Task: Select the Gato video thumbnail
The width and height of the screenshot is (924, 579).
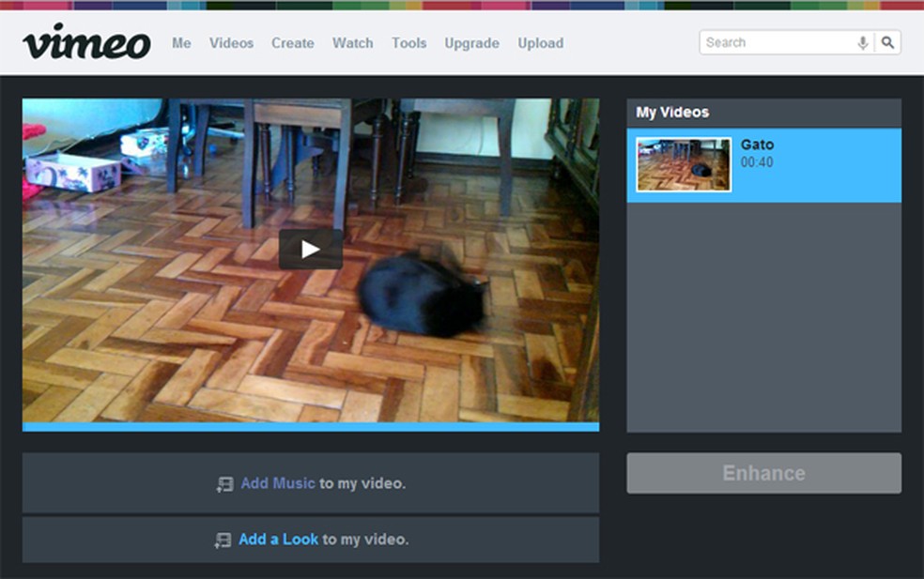Action: click(683, 165)
